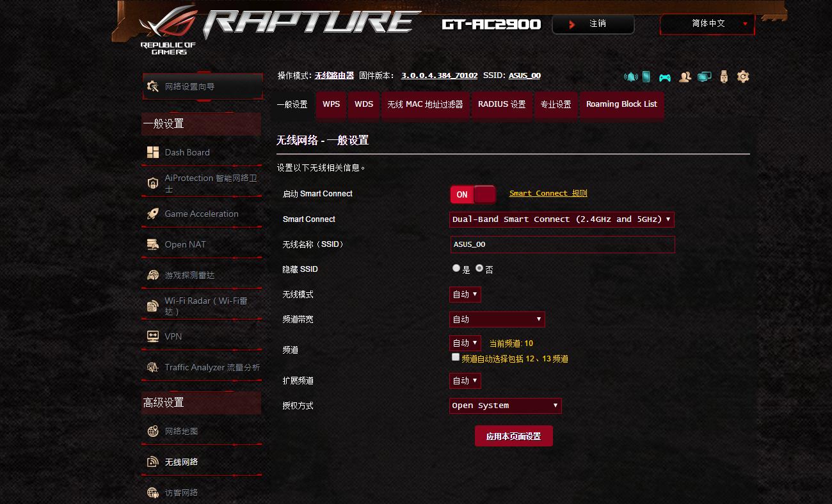The width and height of the screenshot is (832, 504).
Task: Click the smartphone app icon in the status bar
Action: click(x=646, y=77)
